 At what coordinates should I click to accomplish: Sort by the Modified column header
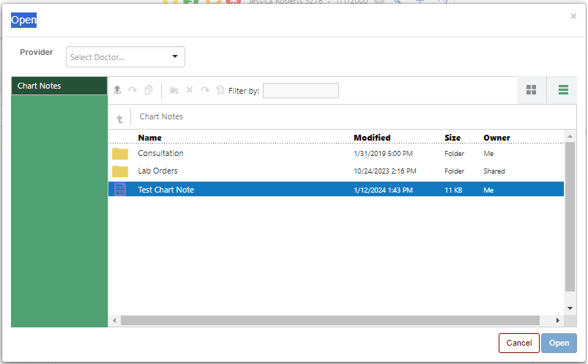372,138
